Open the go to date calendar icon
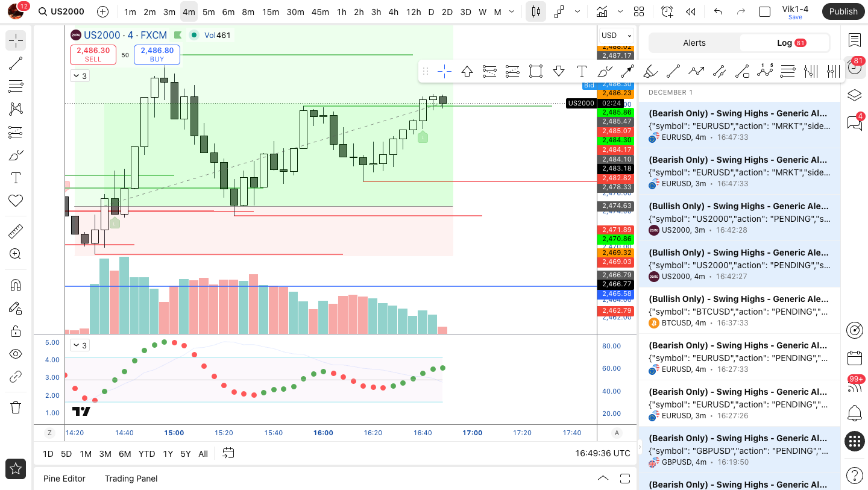 tap(228, 453)
